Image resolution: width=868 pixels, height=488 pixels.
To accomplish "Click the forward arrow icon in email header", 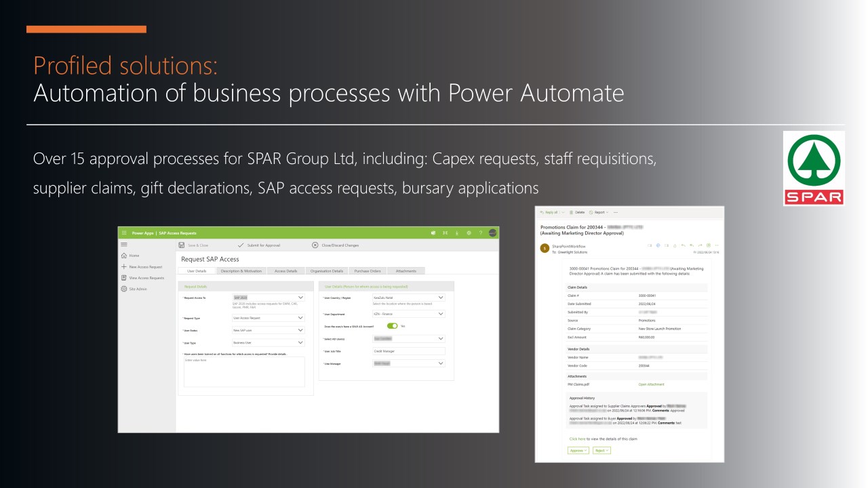I will pos(700,245).
